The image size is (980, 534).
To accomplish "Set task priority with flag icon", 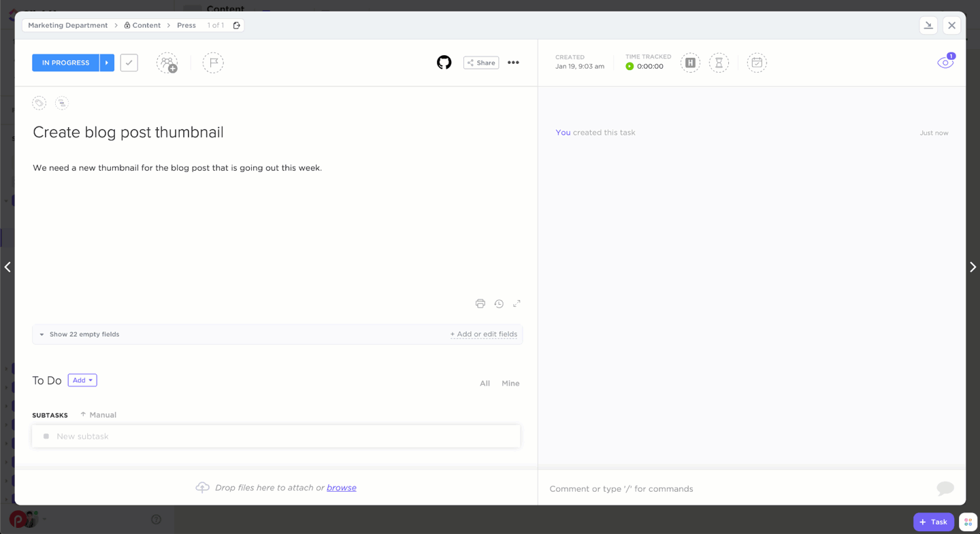I will [x=213, y=63].
